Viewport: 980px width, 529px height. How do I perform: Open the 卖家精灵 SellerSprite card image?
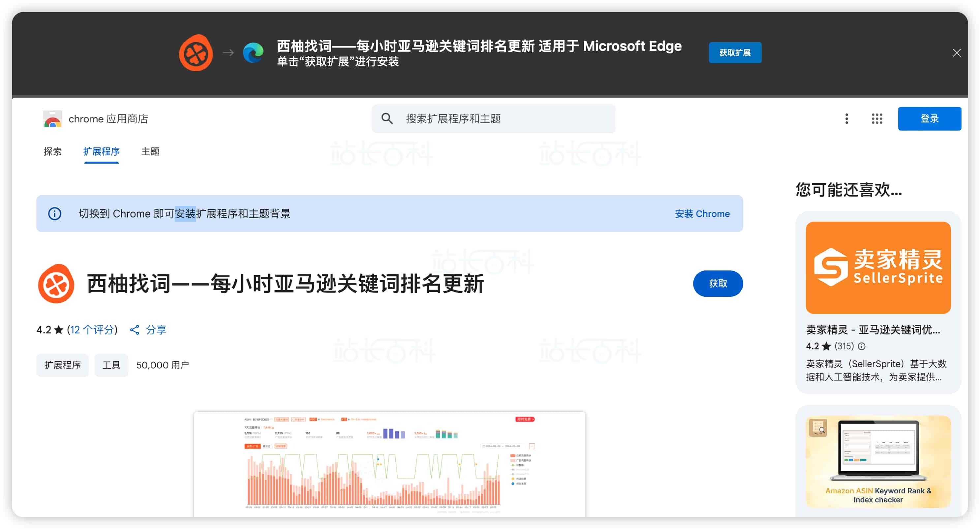click(x=878, y=267)
